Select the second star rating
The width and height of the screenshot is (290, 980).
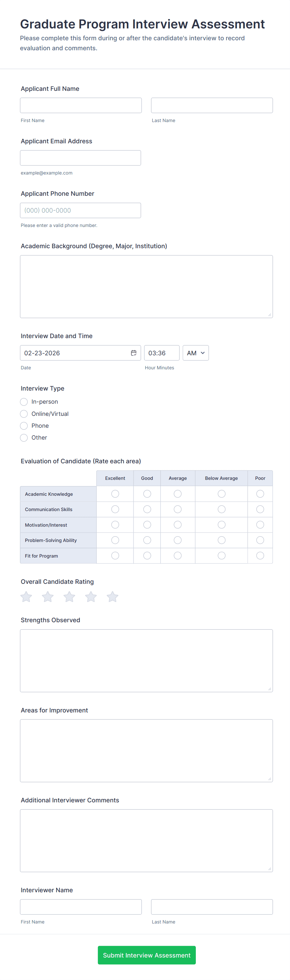48,597
